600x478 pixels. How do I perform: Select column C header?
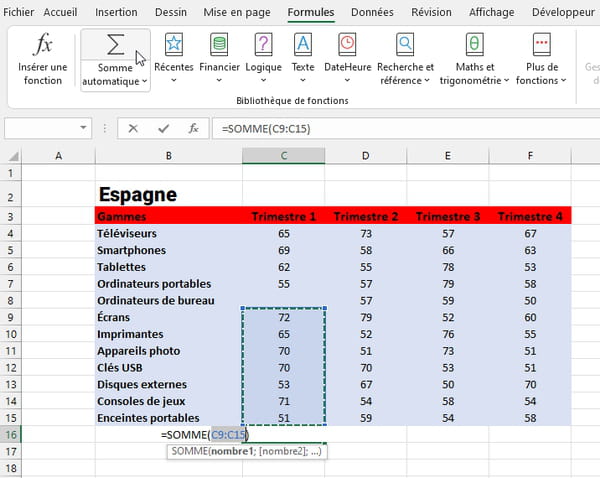pos(284,156)
